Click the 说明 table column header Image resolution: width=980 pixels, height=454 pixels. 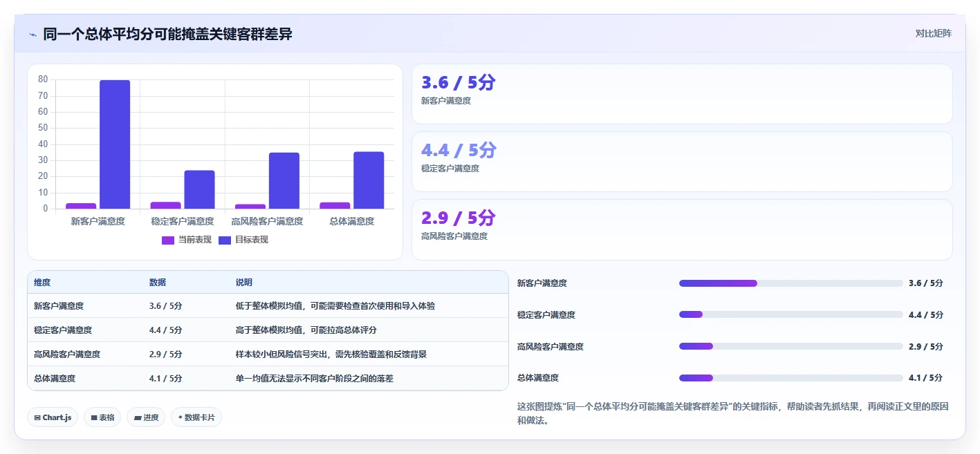point(244,283)
